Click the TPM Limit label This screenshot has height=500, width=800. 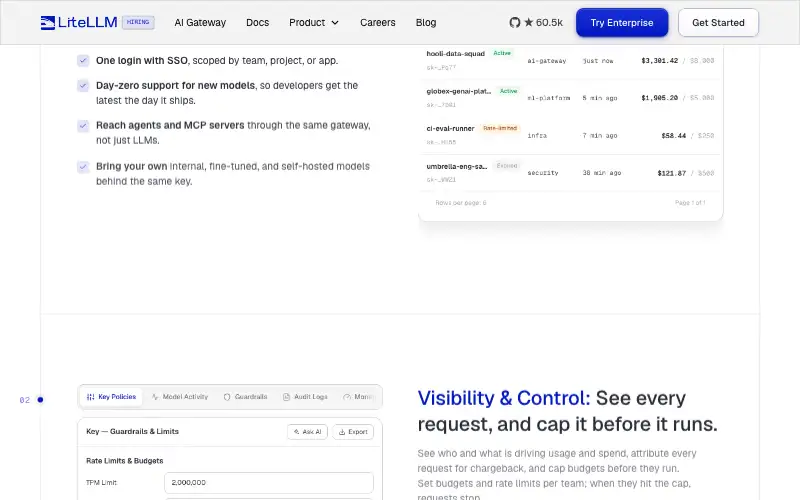tap(102, 483)
